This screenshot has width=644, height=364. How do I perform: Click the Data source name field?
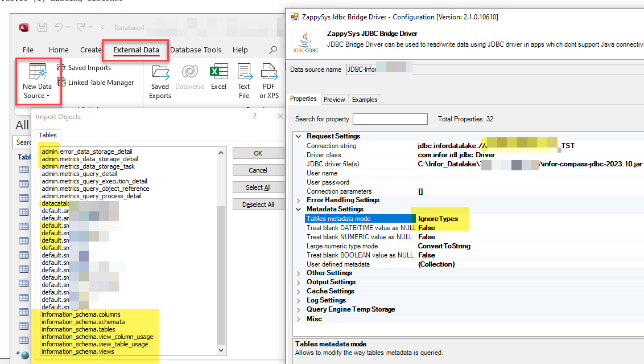click(494, 69)
